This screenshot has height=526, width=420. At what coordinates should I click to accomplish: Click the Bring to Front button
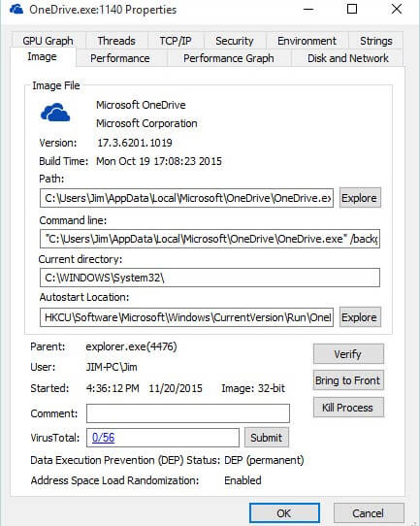coord(348,380)
